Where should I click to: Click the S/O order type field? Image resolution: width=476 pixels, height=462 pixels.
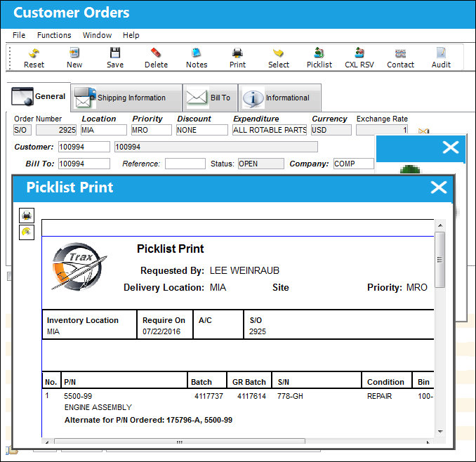coord(22,130)
